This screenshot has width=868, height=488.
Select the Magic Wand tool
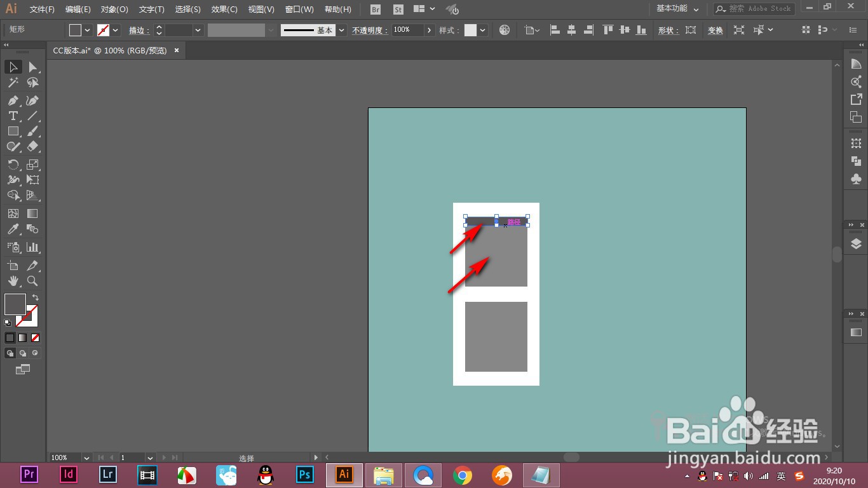coord(13,83)
